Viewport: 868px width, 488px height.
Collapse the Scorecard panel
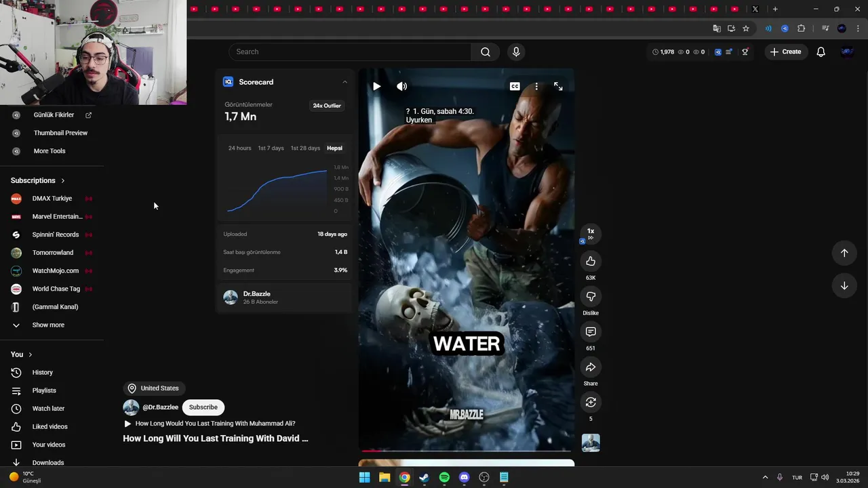pos(344,82)
